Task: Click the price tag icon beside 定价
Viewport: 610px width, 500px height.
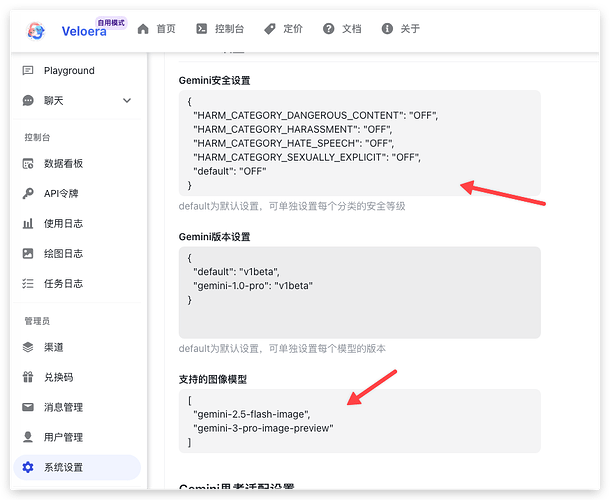Action: (270, 29)
